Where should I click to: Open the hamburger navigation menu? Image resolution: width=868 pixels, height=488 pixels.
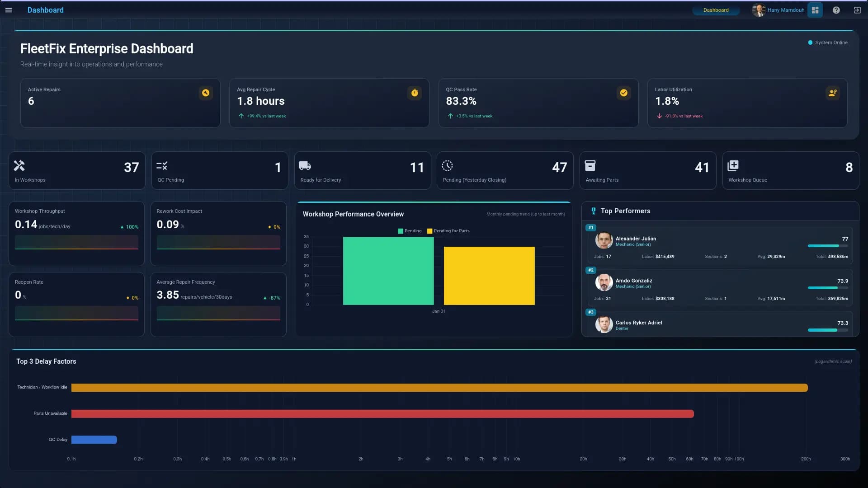[x=9, y=10]
